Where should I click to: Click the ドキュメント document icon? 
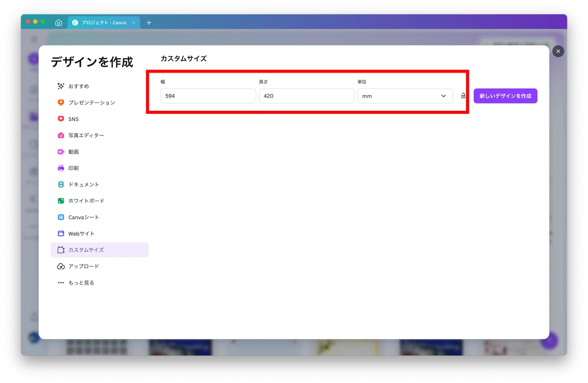coord(61,184)
